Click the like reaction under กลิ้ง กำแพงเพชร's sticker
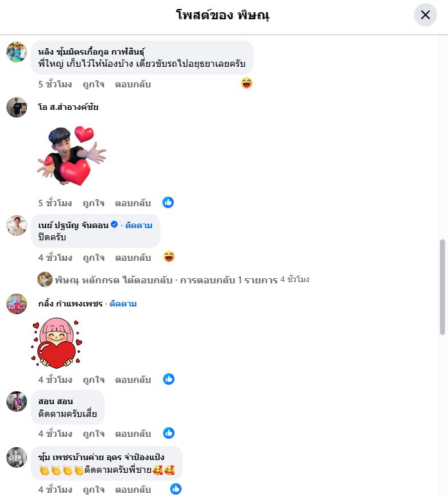The width and height of the screenshot is (448, 496). point(169,379)
